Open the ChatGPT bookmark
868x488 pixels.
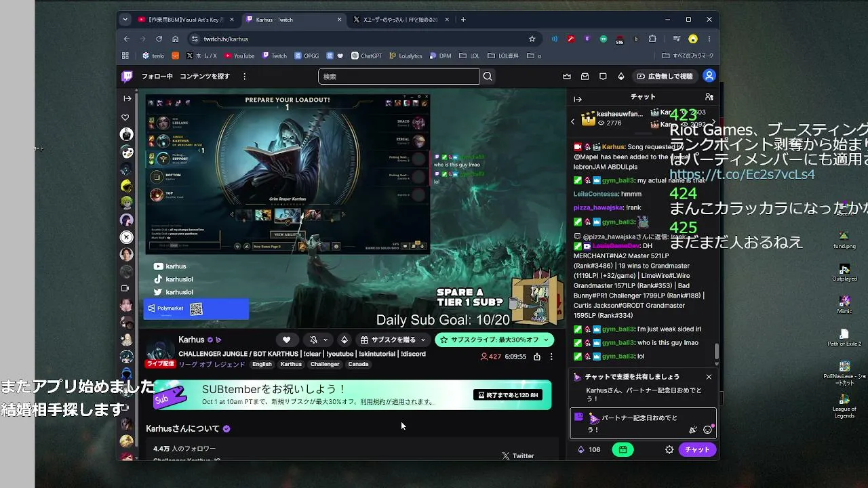point(366,56)
